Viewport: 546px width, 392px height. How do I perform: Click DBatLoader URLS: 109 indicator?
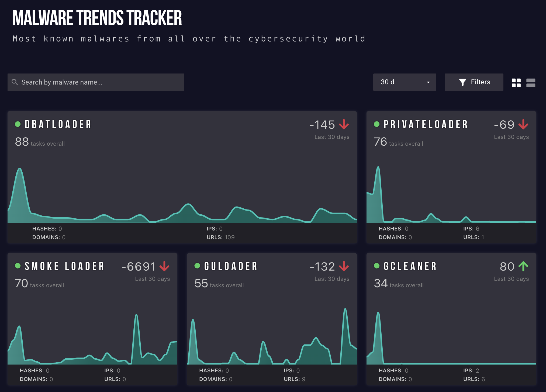pyautogui.click(x=220, y=237)
